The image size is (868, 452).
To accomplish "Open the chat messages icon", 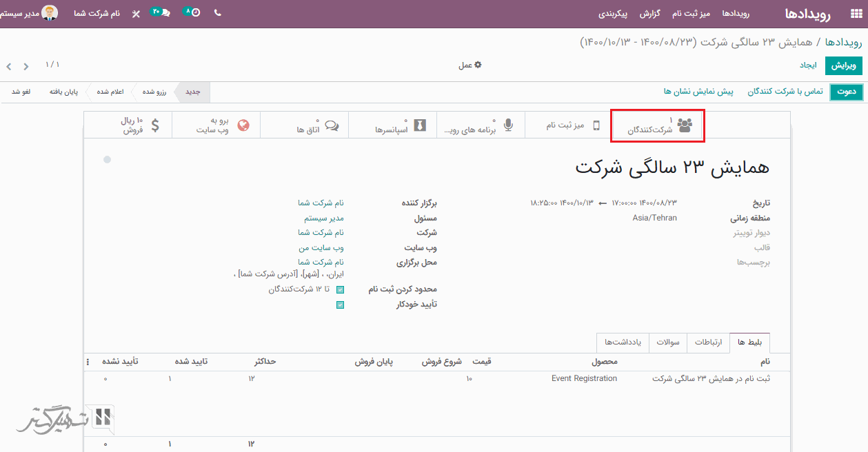I will (x=162, y=13).
